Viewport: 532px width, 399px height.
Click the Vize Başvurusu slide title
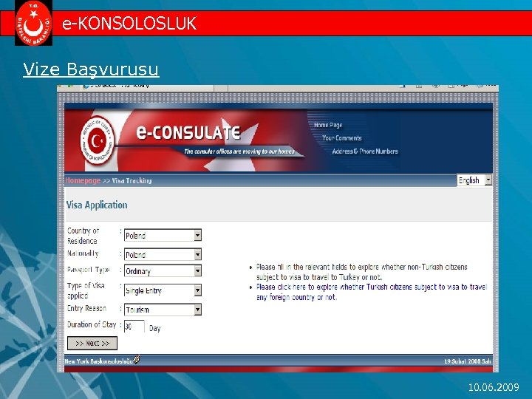[x=91, y=69]
